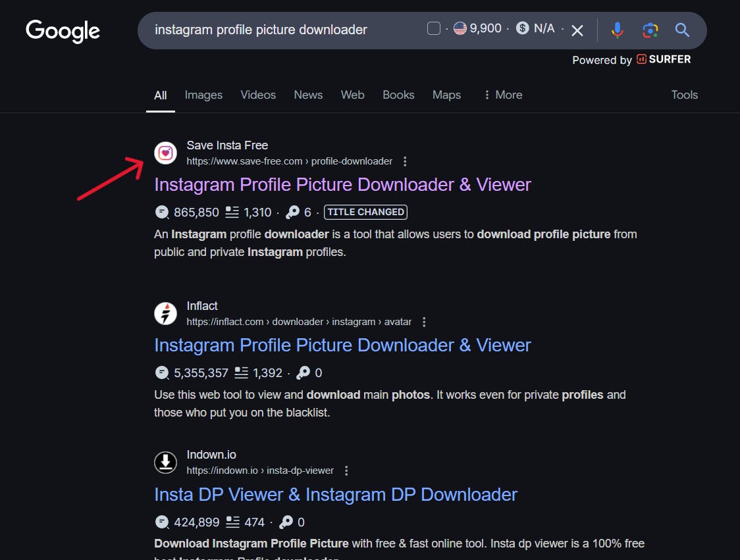Click the Google logo
Viewport: 740px width, 560px height.
tap(63, 31)
